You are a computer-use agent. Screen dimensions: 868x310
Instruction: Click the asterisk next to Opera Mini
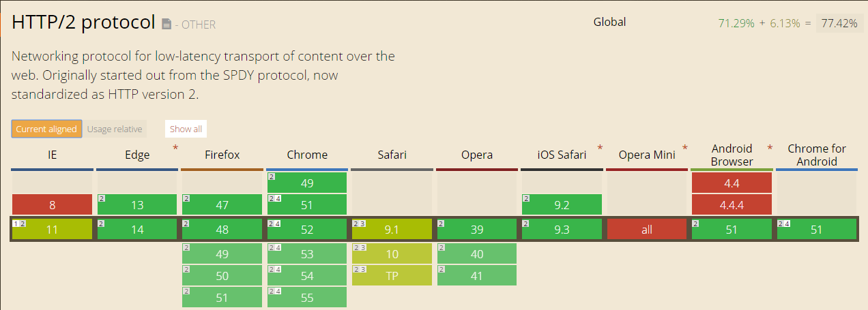coord(684,148)
